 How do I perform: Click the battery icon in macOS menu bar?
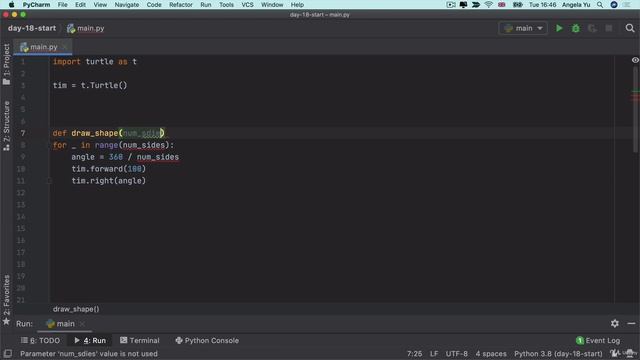click(x=517, y=4)
